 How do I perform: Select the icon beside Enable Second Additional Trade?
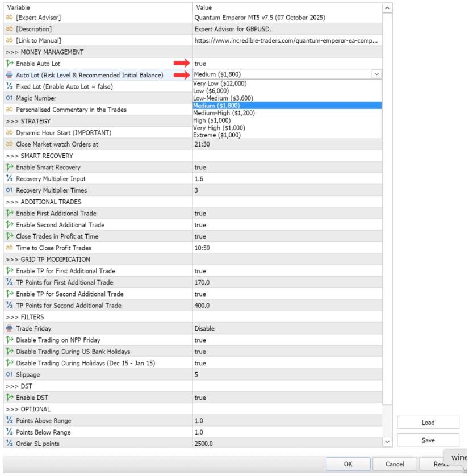pyautogui.click(x=10, y=224)
